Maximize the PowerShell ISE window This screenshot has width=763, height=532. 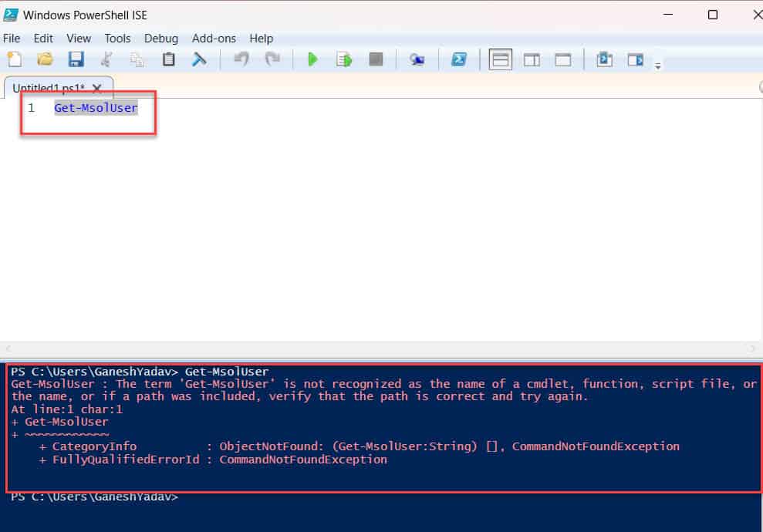pos(712,15)
